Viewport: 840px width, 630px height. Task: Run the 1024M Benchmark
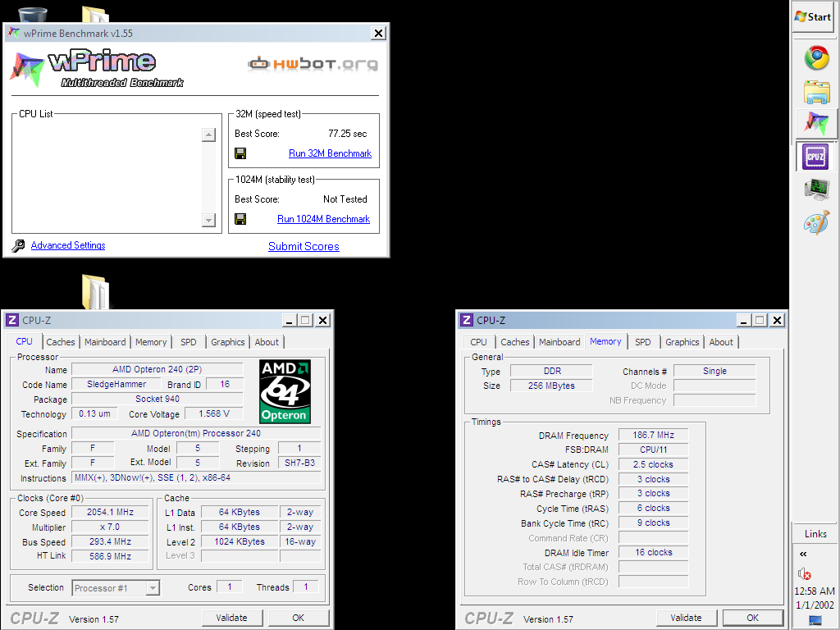323,218
